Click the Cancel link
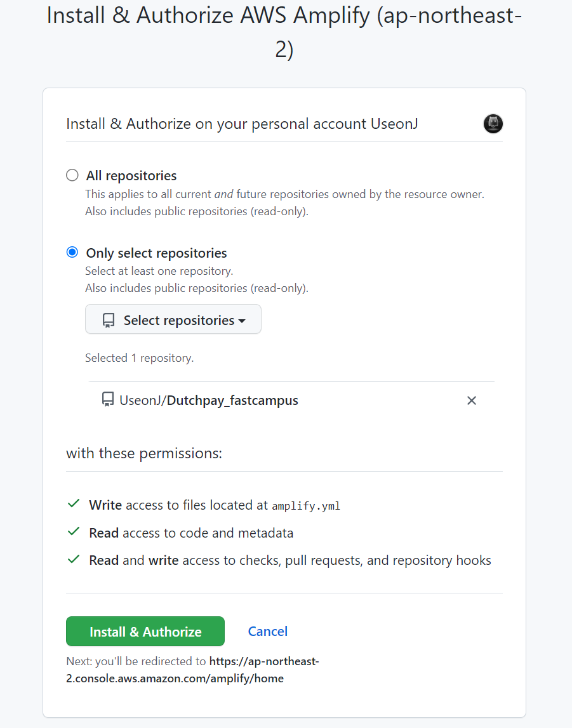Viewport: 572px width, 728px height. click(267, 631)
